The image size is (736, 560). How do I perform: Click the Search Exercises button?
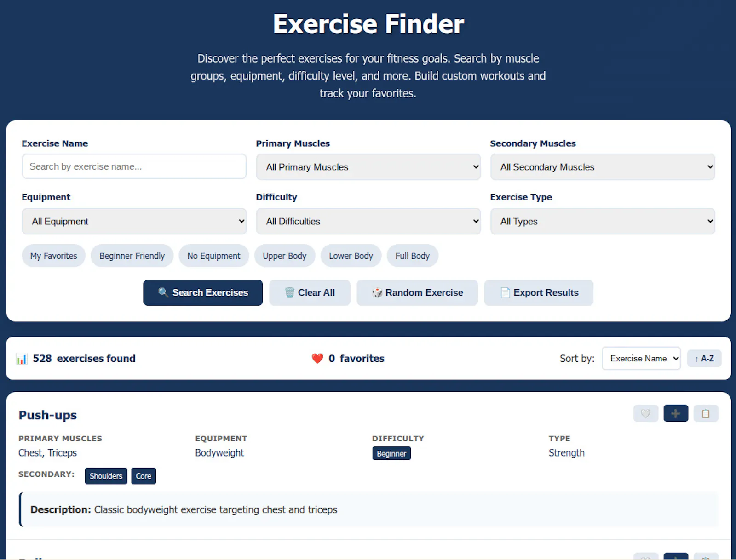203,292
